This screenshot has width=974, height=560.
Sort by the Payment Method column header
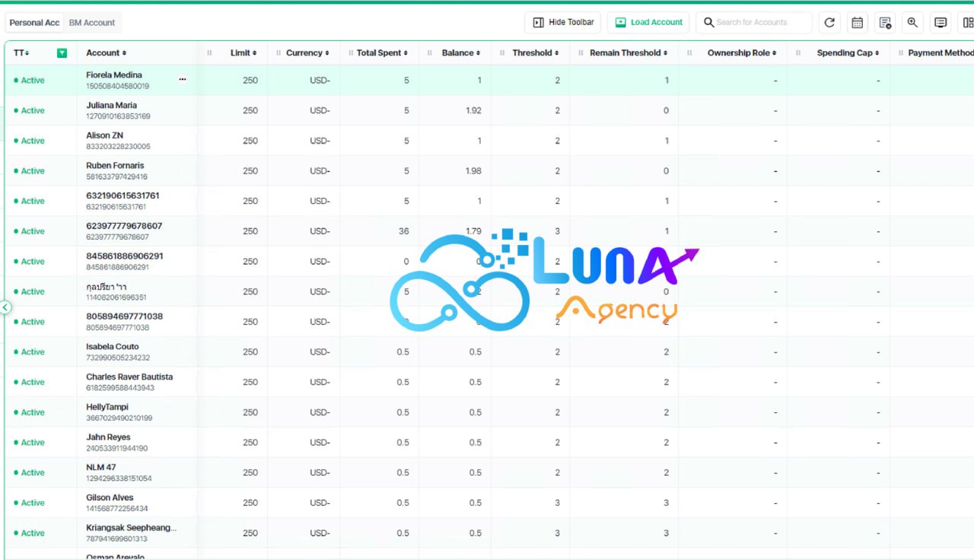[x=941, y=53]
